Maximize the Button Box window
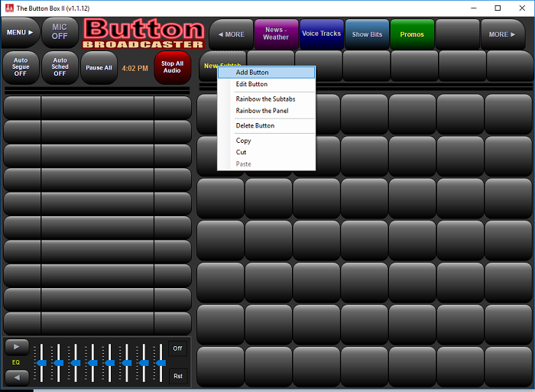 coord(498,8)
